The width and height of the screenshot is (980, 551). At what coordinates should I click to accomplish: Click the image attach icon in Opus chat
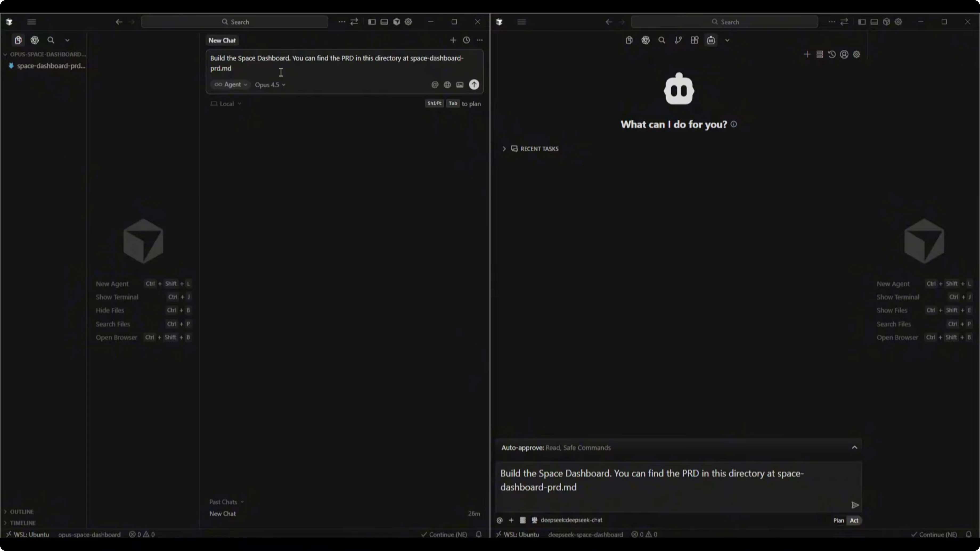pos(460,84)
